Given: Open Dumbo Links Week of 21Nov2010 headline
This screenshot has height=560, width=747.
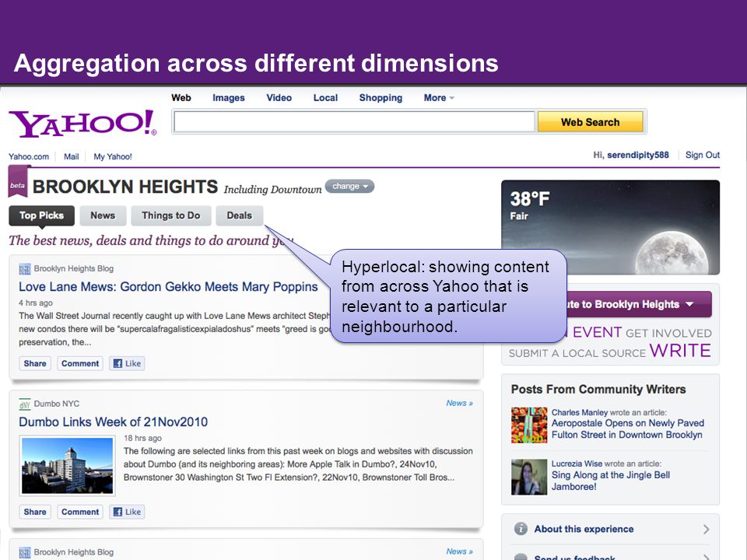Looking at the screenshot, I should (x=114, y=422).
